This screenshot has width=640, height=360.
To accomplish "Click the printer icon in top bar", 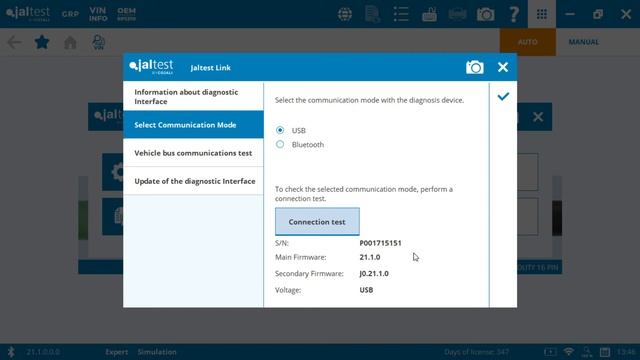I will pos(457,14).
